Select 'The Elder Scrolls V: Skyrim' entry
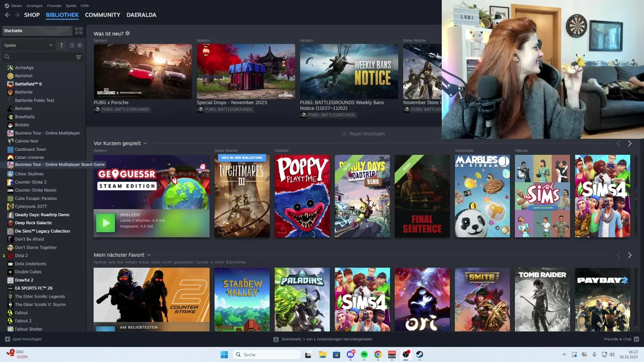This screenshot has width=644, height=362. pyautogui.click(x=40, y=305)
